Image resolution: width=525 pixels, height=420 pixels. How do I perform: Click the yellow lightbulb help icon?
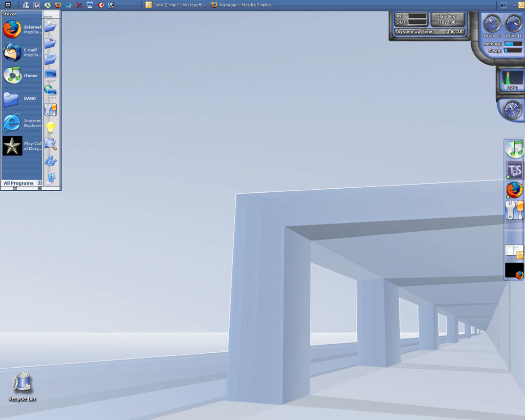click(x=50, y=127)
